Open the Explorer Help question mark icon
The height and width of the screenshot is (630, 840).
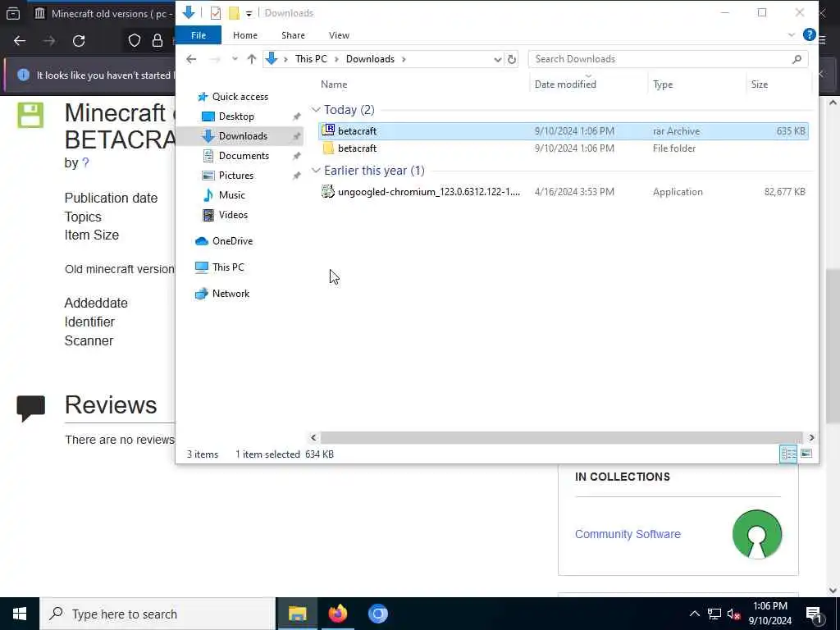(809, 34)
